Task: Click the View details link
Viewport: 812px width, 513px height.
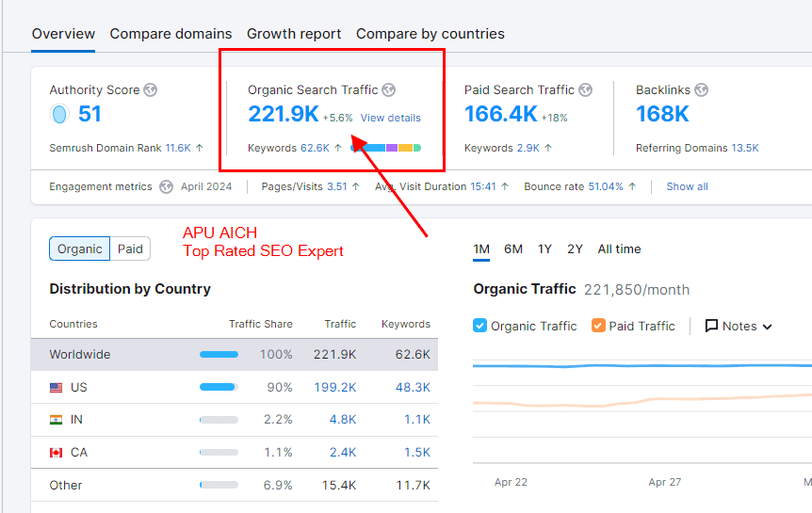Action: click(390, 118)
